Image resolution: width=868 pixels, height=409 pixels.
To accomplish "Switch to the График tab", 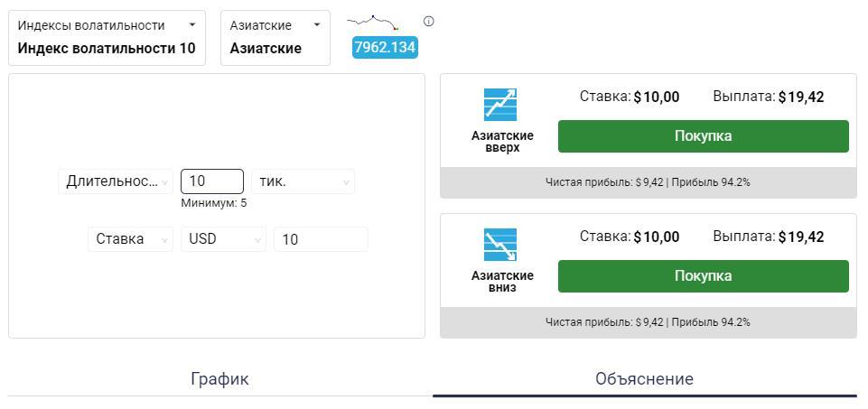I will pyautogui.click(x=219, y=379).
